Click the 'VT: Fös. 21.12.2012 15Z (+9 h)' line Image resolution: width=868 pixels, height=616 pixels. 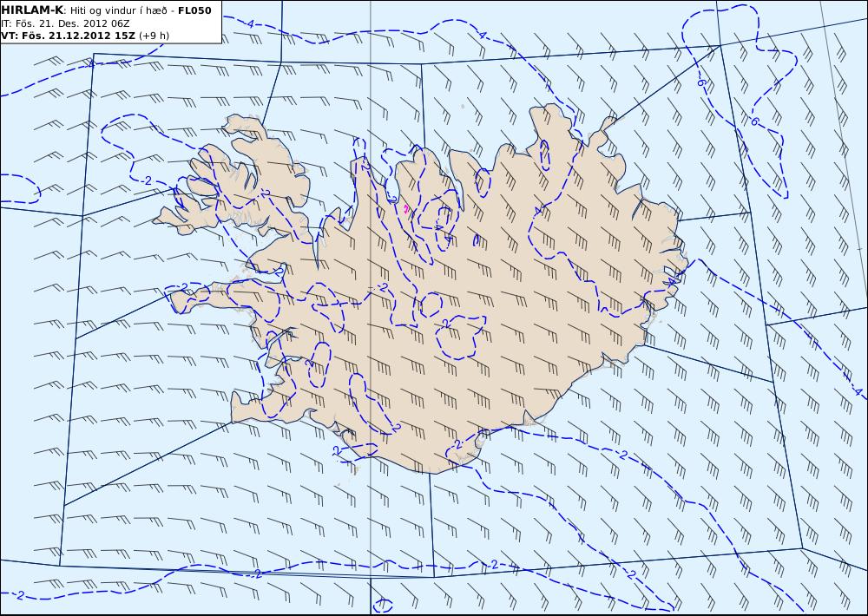[85, 36]
